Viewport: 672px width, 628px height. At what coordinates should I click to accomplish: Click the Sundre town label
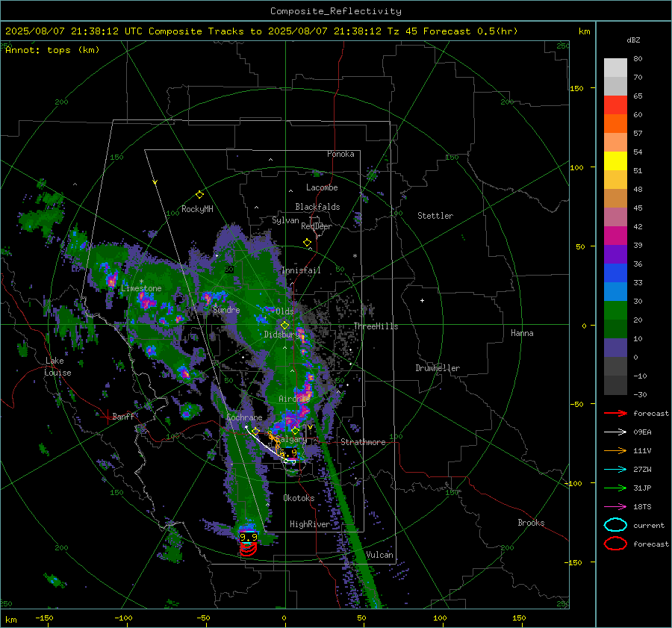(x=226, y=309)
